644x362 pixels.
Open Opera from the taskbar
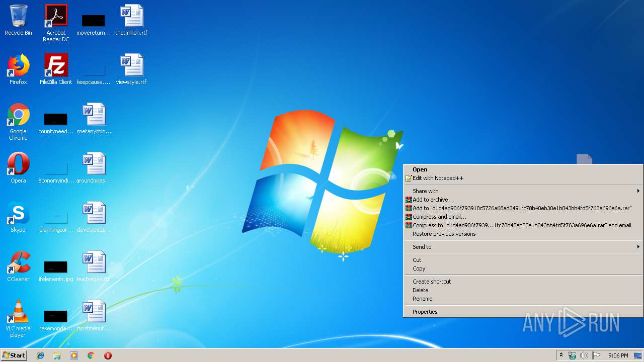[108, 355]
